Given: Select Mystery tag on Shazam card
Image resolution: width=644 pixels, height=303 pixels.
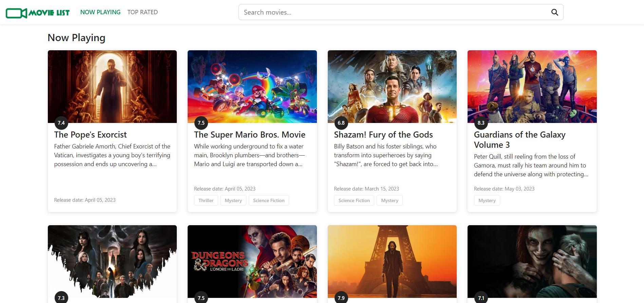Looking at the screenshot, I should point(390,200).
